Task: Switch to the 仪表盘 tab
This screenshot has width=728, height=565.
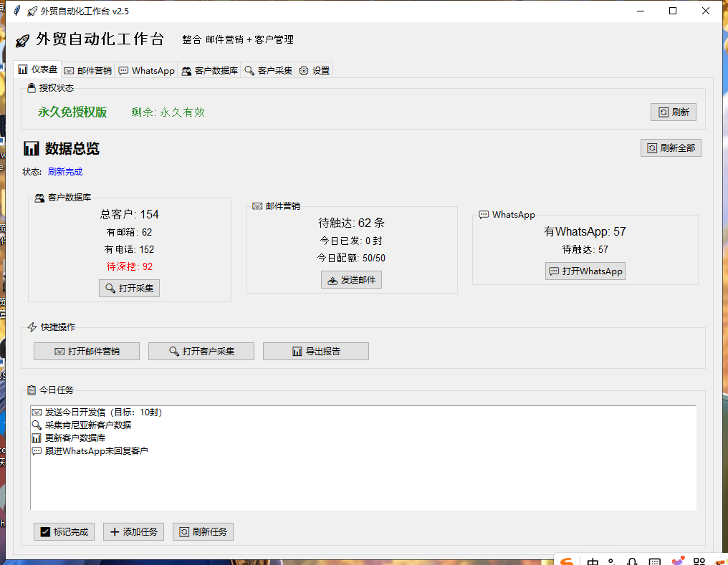Action: click(x=37, y=69)
